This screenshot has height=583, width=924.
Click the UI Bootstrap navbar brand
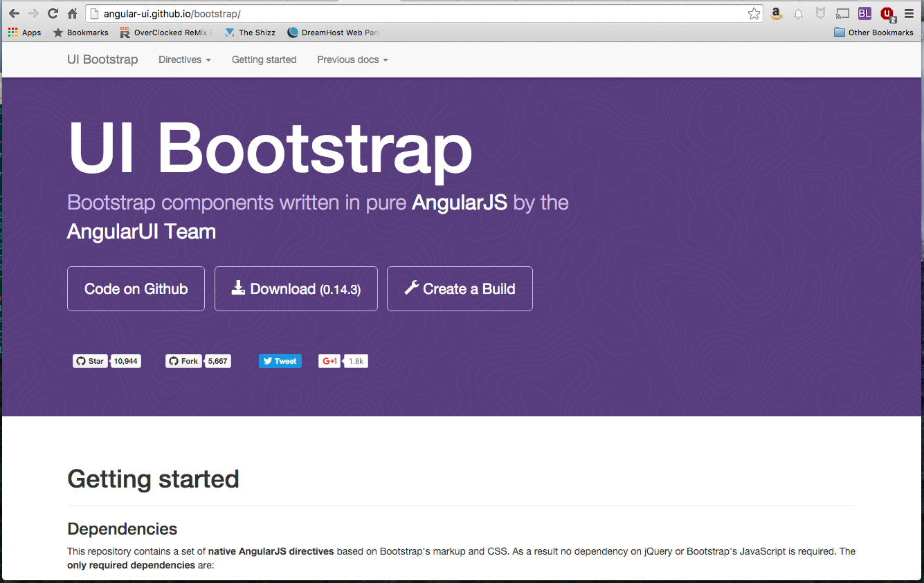[x=102, y=59]
